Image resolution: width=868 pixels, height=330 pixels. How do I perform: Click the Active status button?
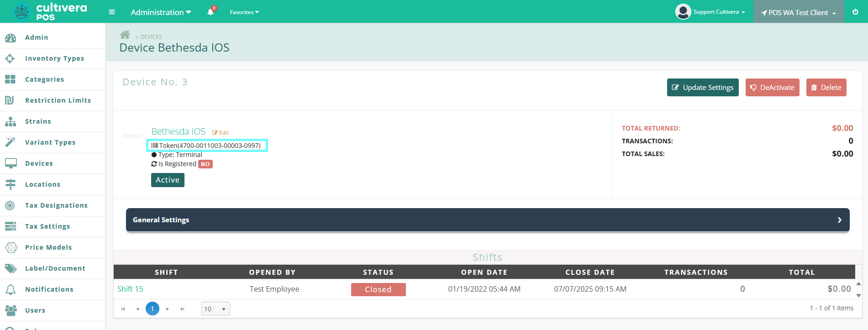[x=168, y=180]
